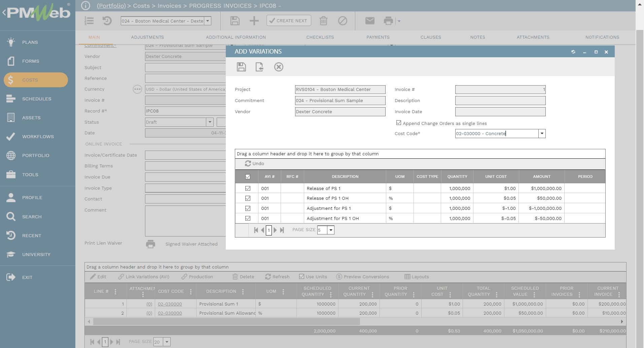Click the email envelope icon
Screen dimensions: 644x348
[370, 21]
